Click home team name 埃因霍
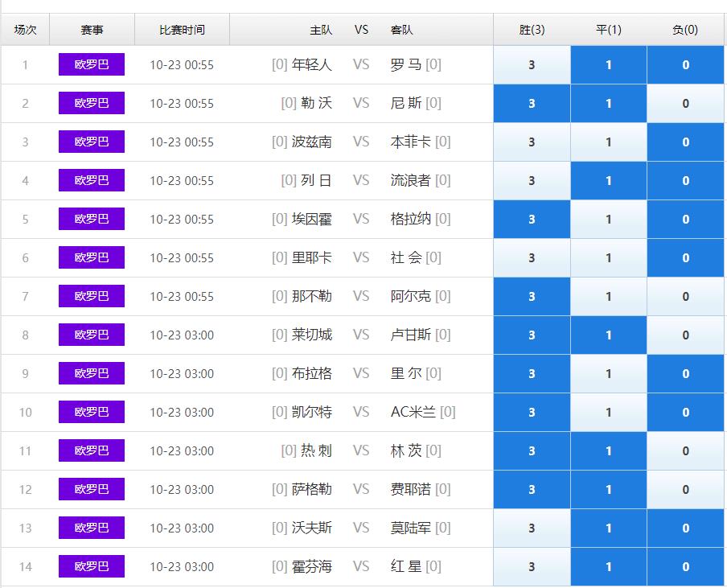Viewport: 727px width, 588px height. click(x=311, y=219)
